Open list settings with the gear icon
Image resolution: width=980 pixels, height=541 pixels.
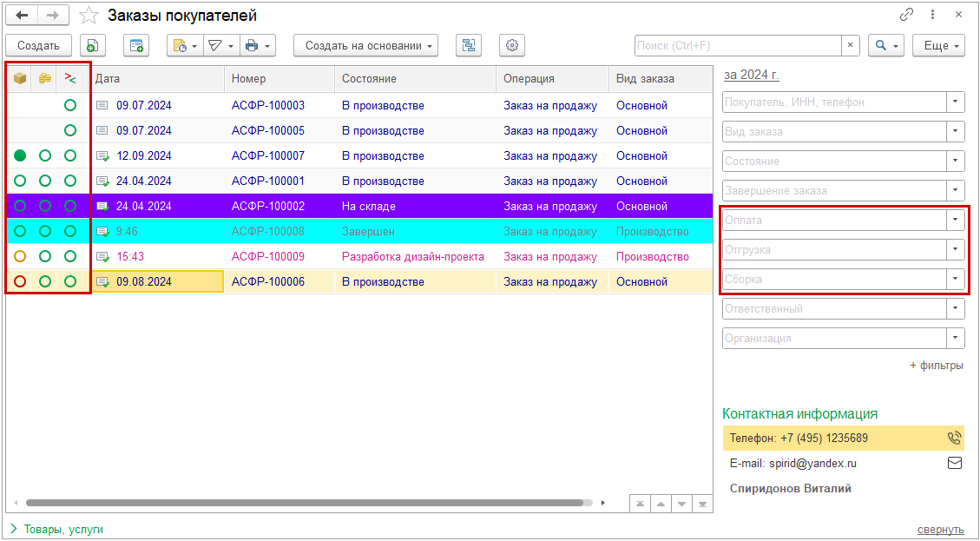[512, 45]
